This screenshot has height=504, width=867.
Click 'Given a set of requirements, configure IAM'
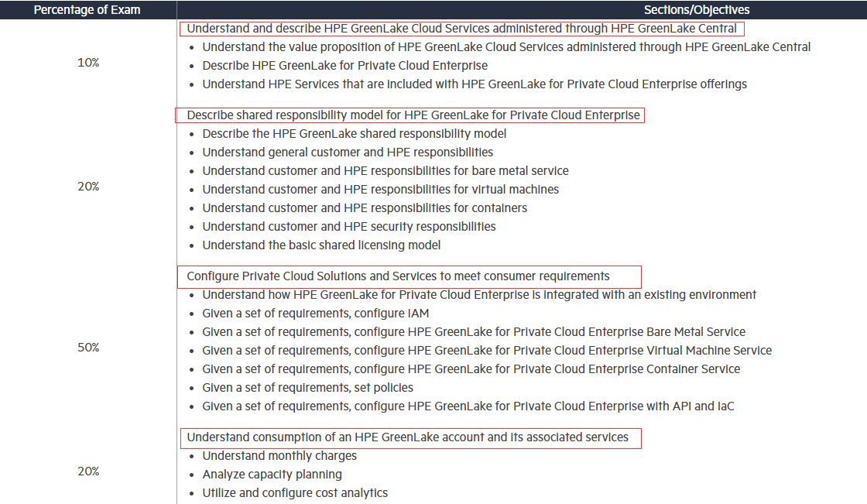click(316, 314)
